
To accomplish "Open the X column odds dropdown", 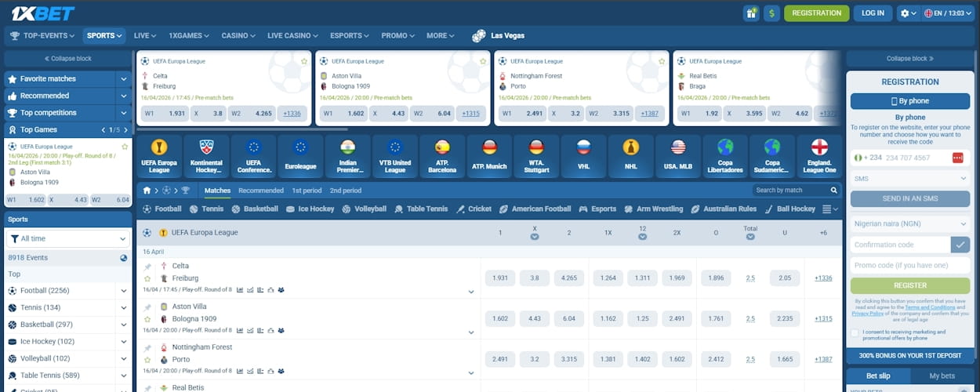I will tap(535, 237).
